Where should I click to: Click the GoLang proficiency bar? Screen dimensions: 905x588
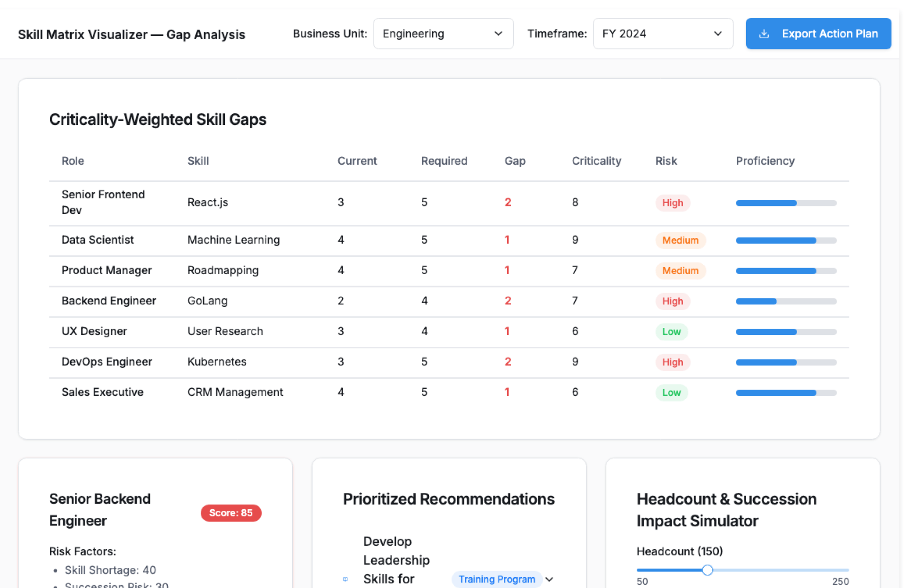point(786,302)
